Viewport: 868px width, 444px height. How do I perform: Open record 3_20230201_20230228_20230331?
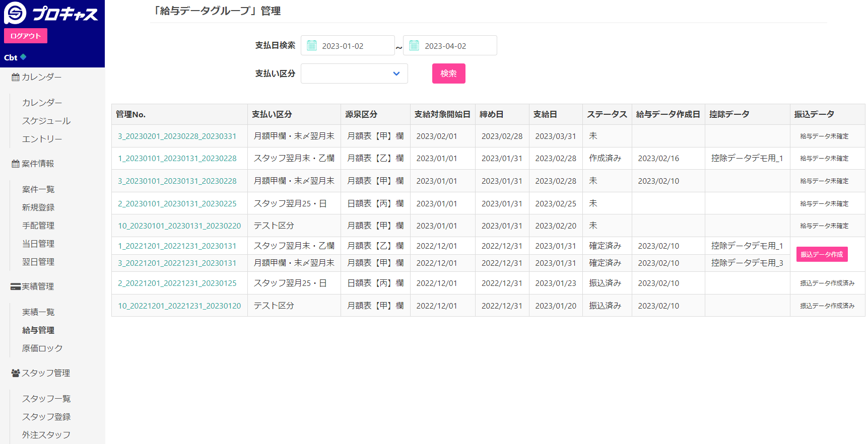click(177, 136)
